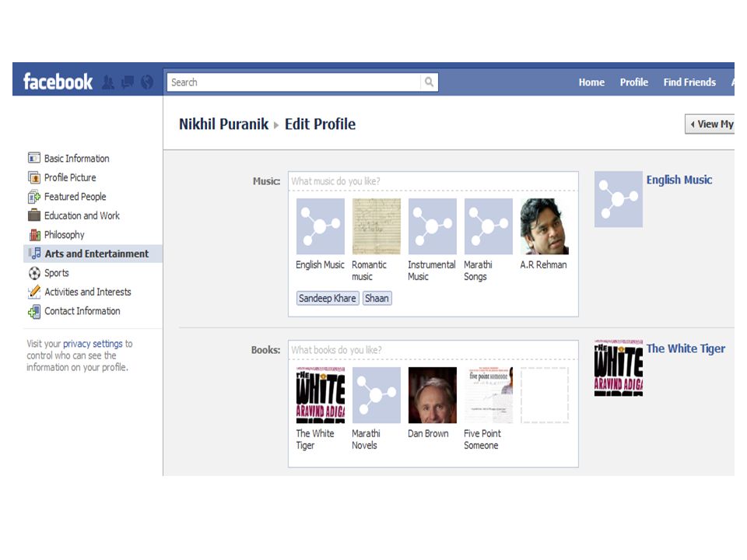The image size is (747, 560).
Task: Select the Instrumental Music thumbnail
Action: [x=432, y=226]
